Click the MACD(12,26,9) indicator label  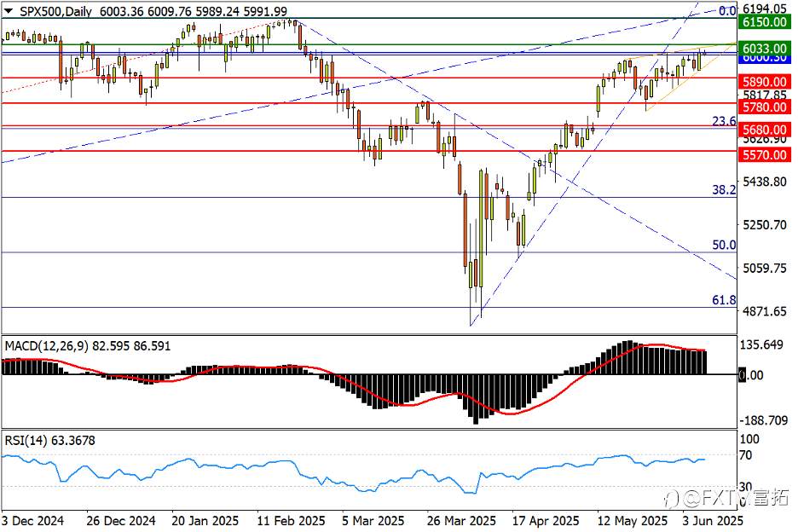(45, 346)
